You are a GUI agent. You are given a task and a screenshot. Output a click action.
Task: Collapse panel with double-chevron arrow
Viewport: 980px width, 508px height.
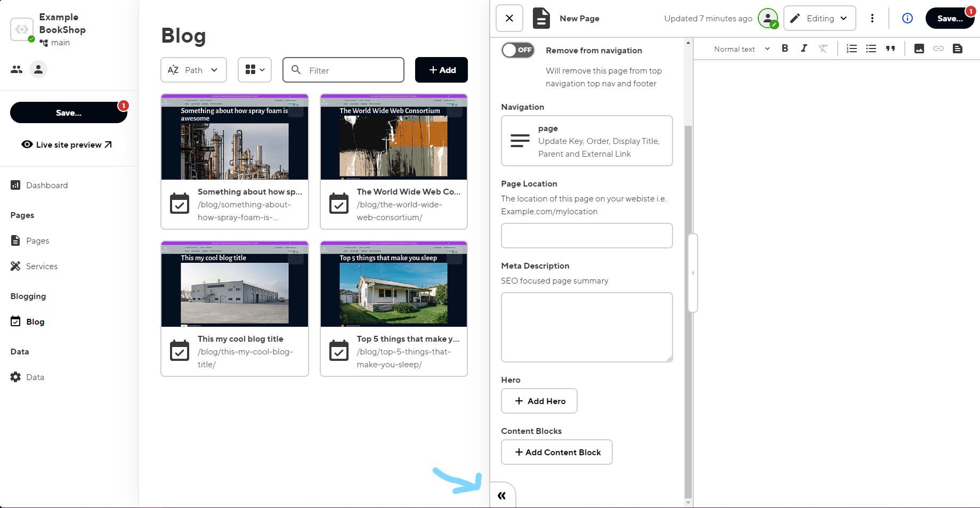501,496
